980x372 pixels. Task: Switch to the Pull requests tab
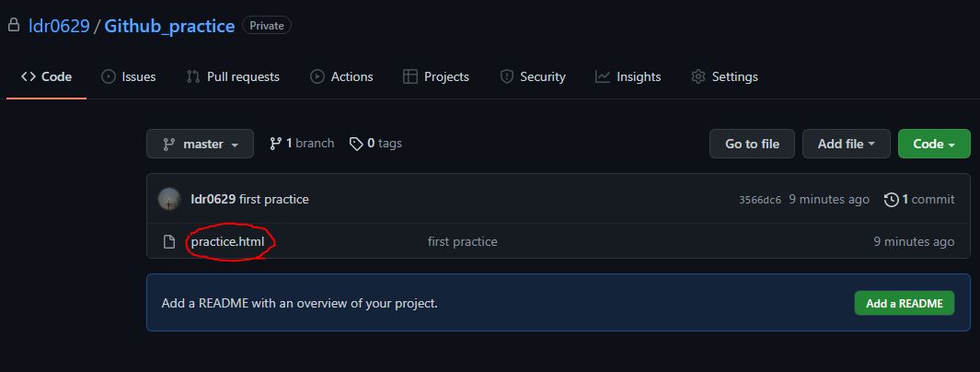point(233,77)
